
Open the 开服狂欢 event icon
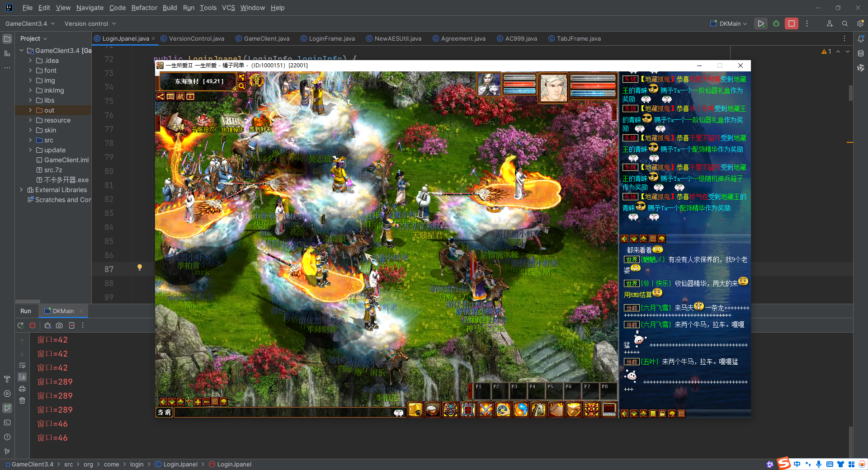tap(203, 123)
